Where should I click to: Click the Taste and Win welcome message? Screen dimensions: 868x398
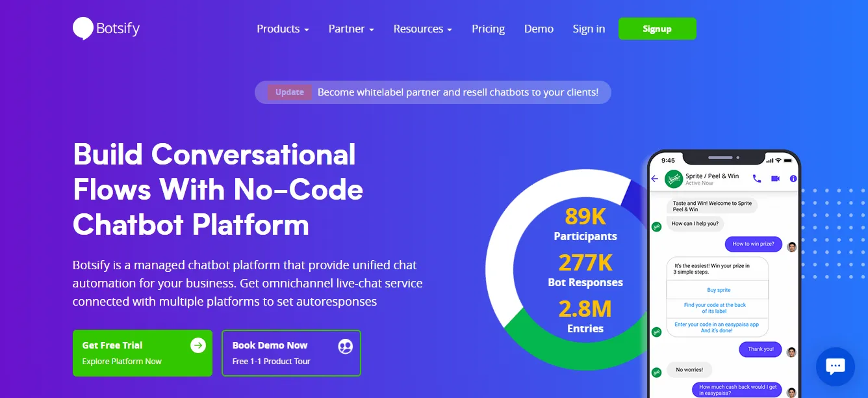coord(712,206)
